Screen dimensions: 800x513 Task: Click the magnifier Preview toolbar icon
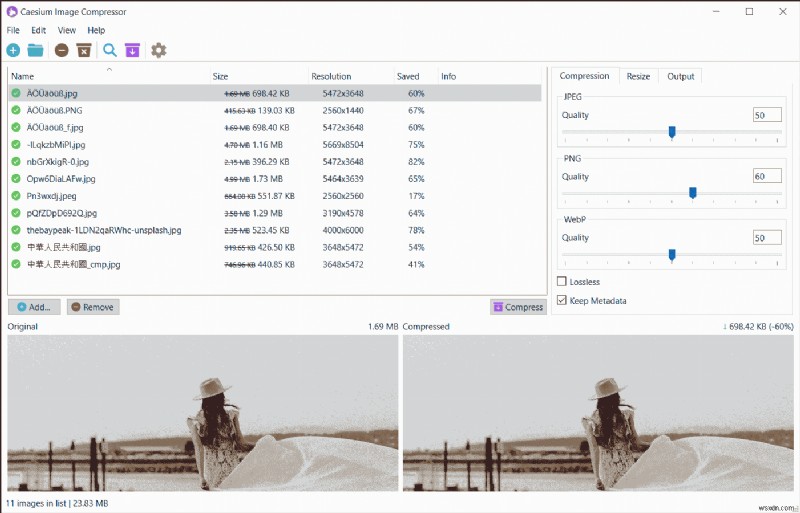tap(110, 50)
